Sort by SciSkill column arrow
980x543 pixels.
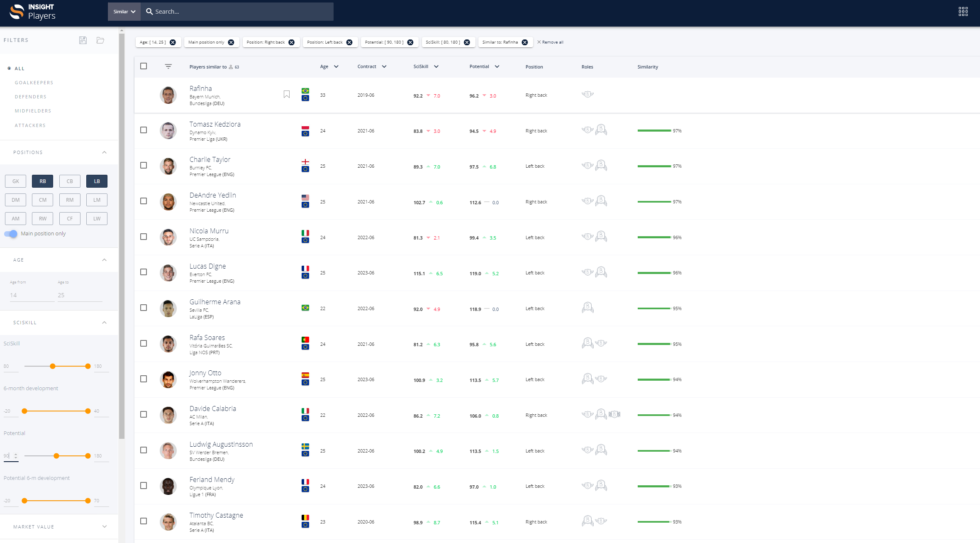436,66
